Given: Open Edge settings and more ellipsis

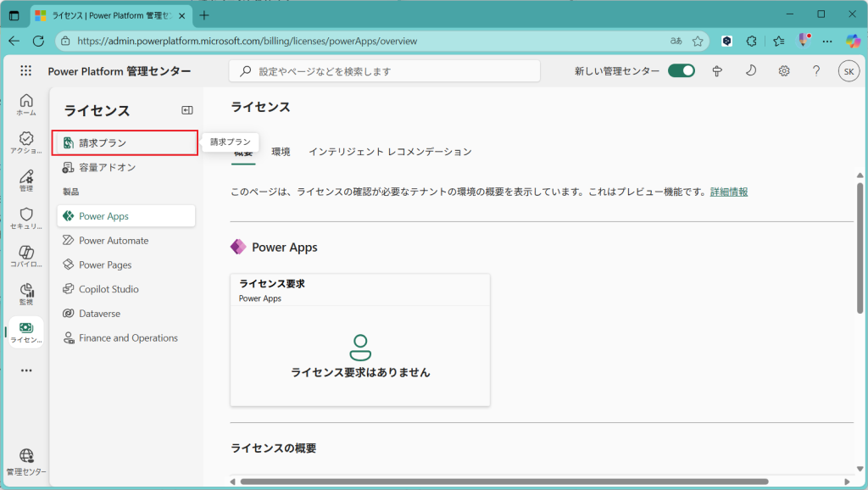Looking at the screenshot, I should pos(827,41).
